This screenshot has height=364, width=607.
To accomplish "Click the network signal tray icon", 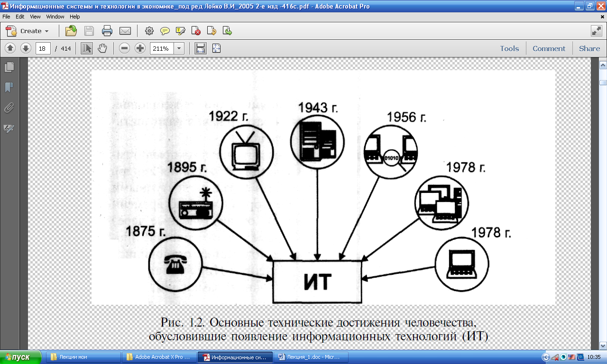I will coord(555,357).
